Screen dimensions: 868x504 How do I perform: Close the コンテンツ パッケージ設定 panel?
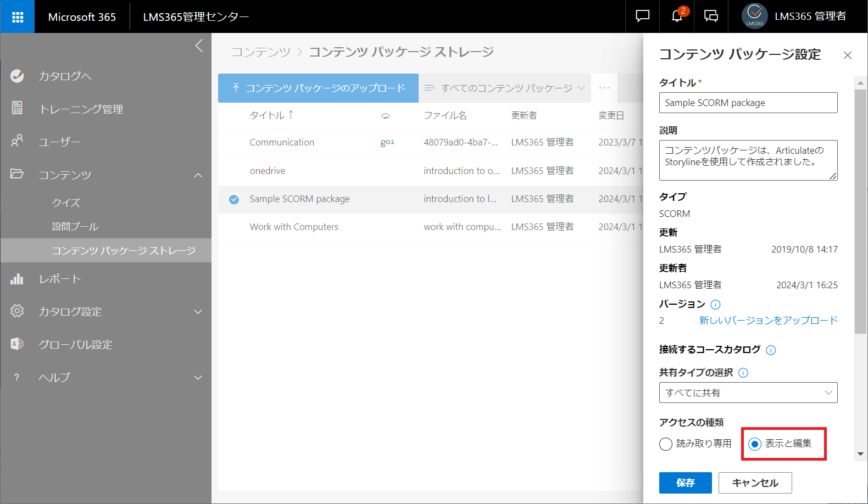coord(848,55)
